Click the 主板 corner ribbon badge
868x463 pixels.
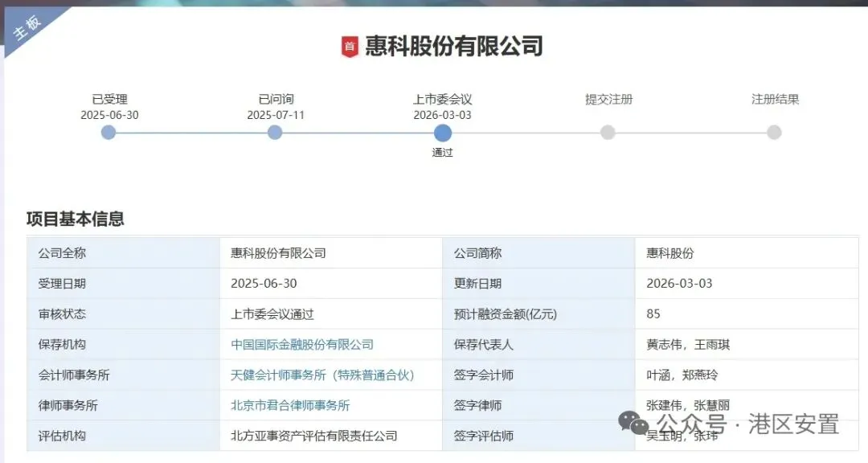click(27, 27)
